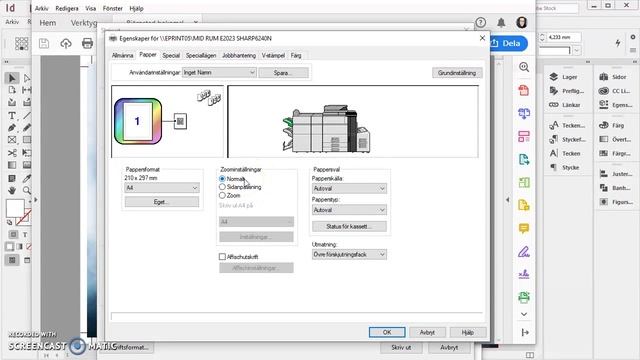Click the save disk icon
640x360 pixels.
click(x=44, y=43)
